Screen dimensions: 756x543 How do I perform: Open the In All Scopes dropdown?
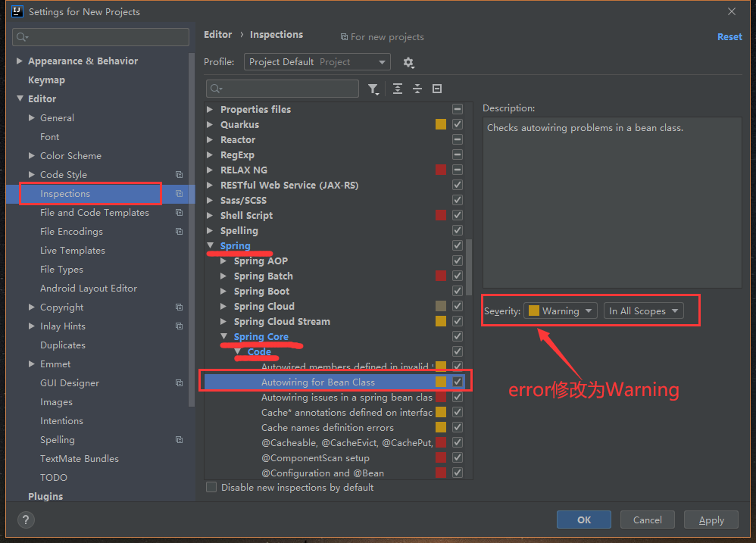[x=643, y=311]
